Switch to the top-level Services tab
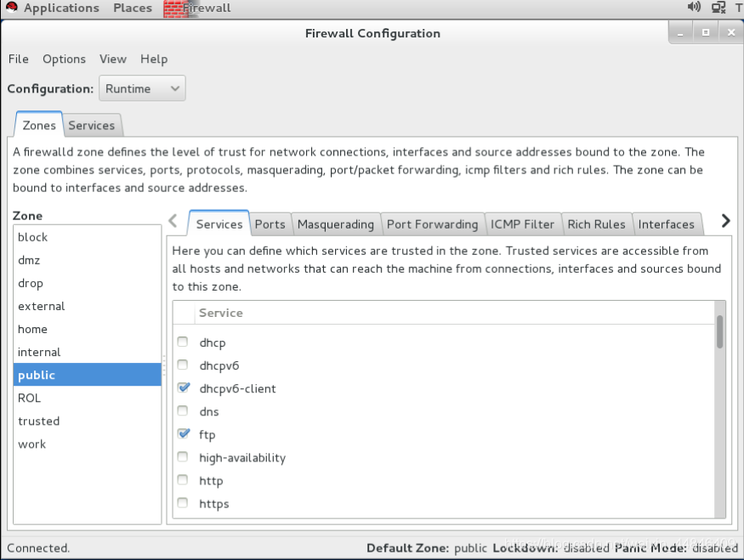Viewport: 744px width, 560px height. pyautogui.click(x=92, y=125)
